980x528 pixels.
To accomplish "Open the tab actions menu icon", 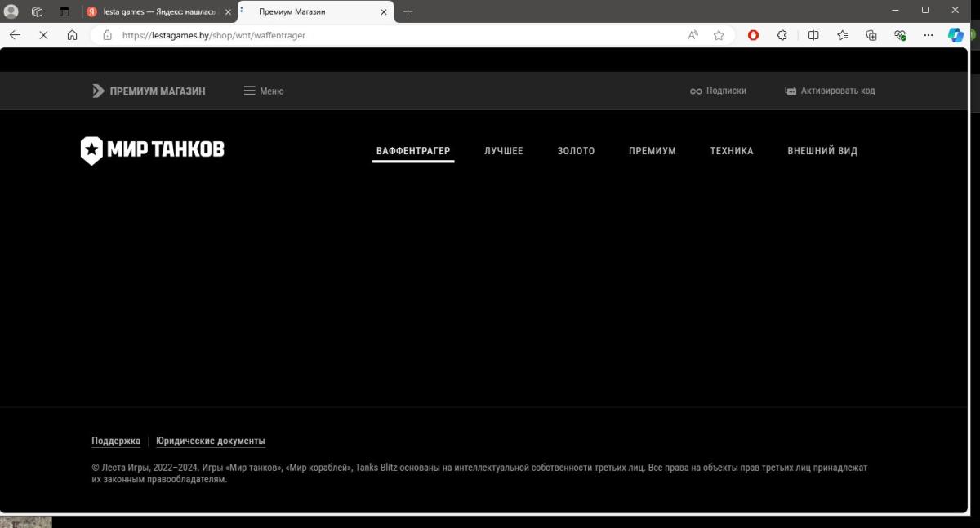I will coord(65,11).
